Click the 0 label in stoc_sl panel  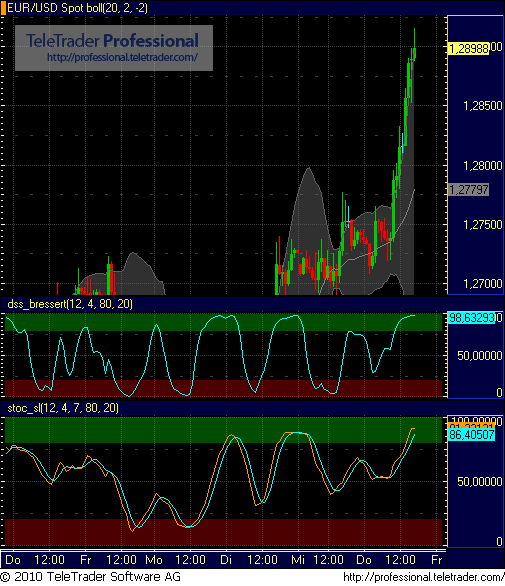point(499,542)
